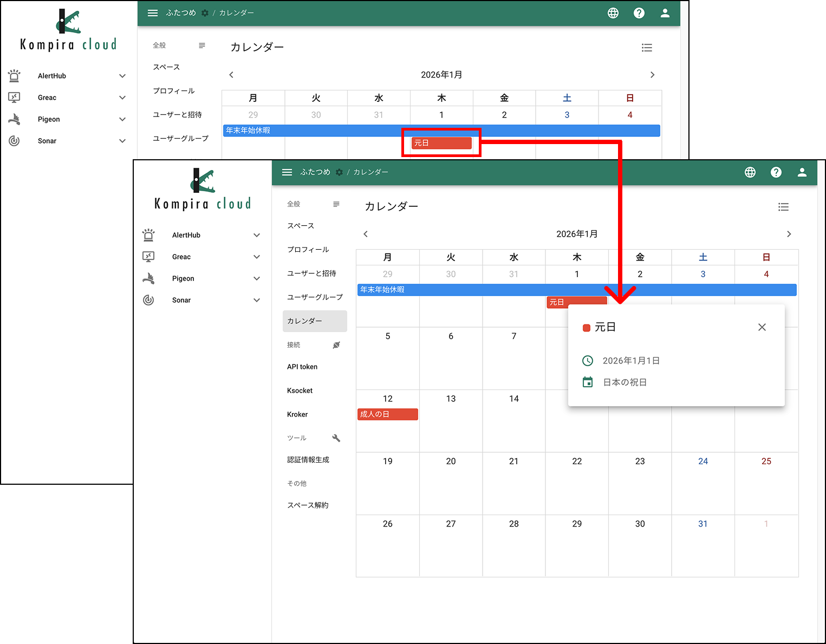This screenshot has width=826, height=644.
Task: Click the Greac monitor icon
Action: coord(149,256)
